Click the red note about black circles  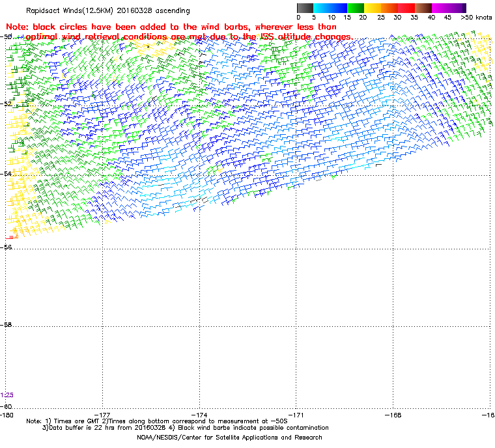click(x=179, y=31)
